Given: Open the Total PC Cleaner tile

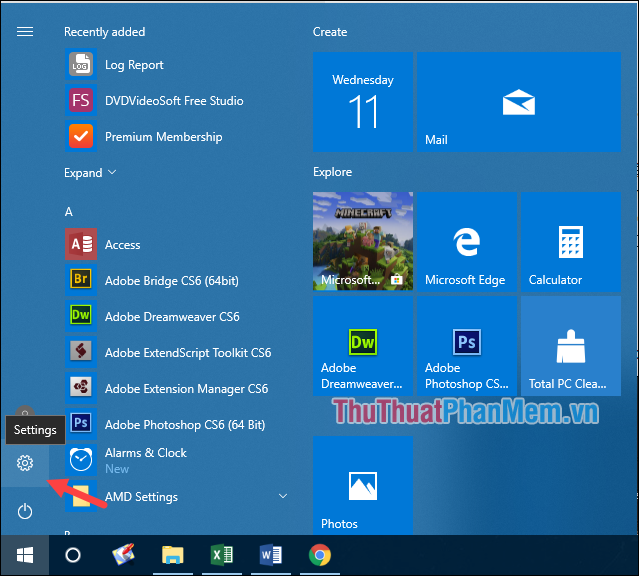Looking at the screenshot, I should click(x=571, y=346).
